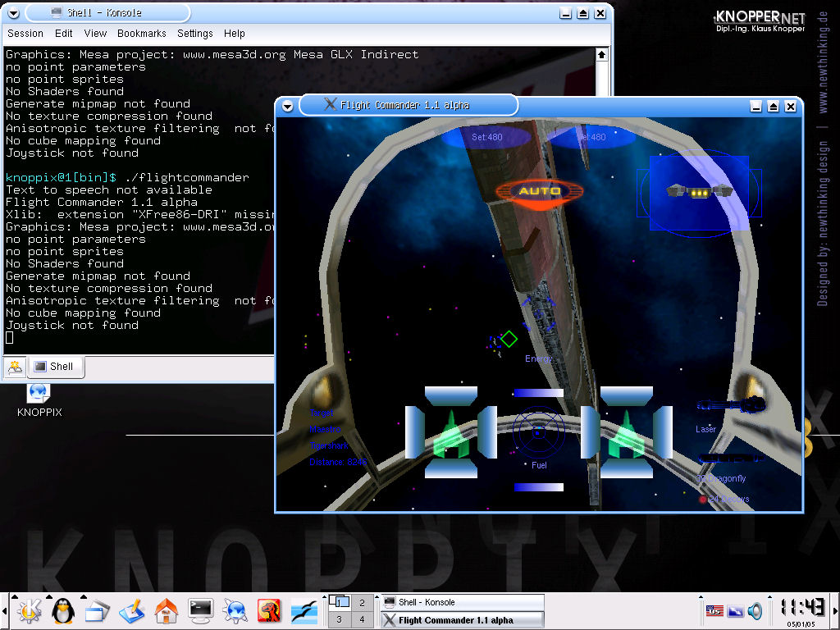Viewport: 840px width, 630px height.
Task: Open the KDE K menu launcher
Action: pyautogui.click(x=30, y=609)
